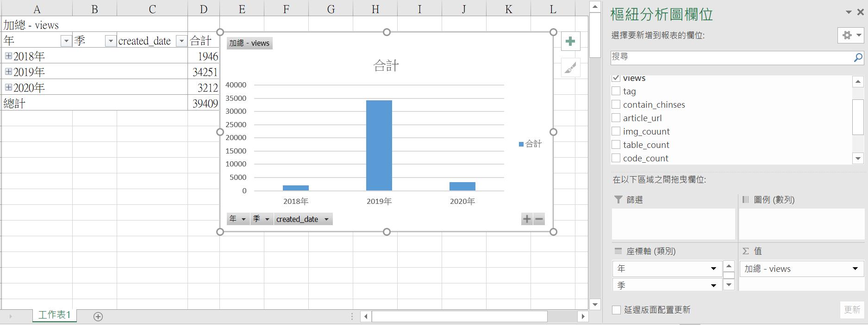Viewport: 868px width, 325px height.
Task: Check the table_count field
Action: tap(616, 145)
